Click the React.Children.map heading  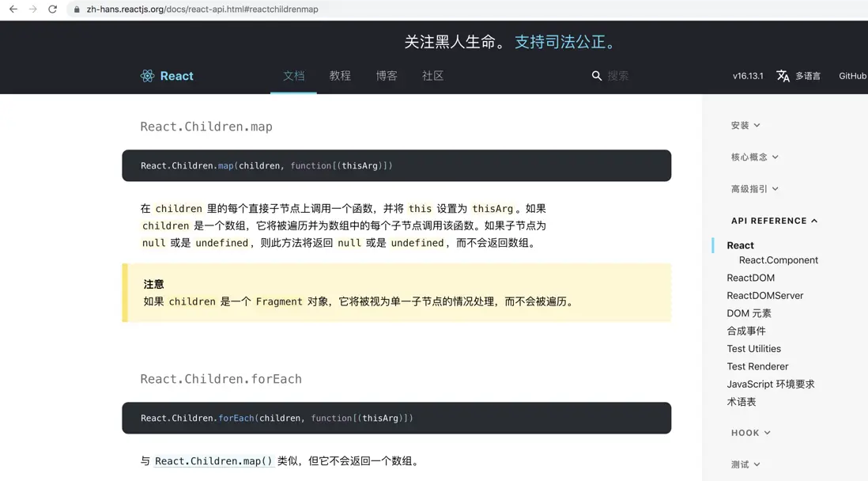pyautogui.click(x=206, y=127)
